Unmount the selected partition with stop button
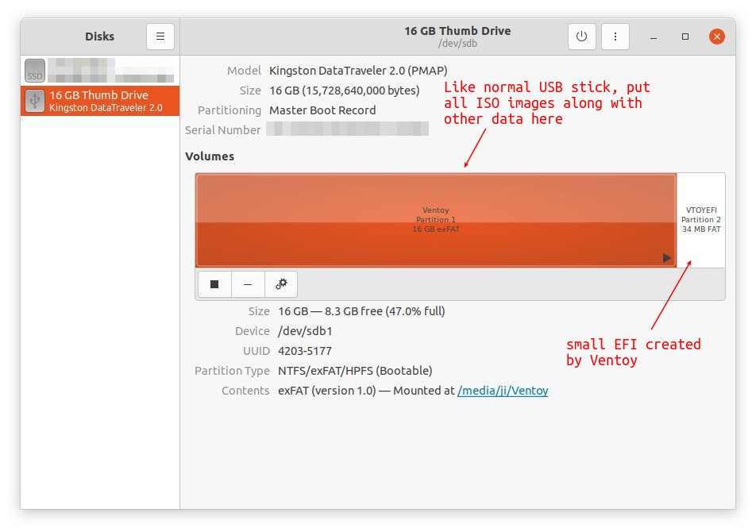 214,284
